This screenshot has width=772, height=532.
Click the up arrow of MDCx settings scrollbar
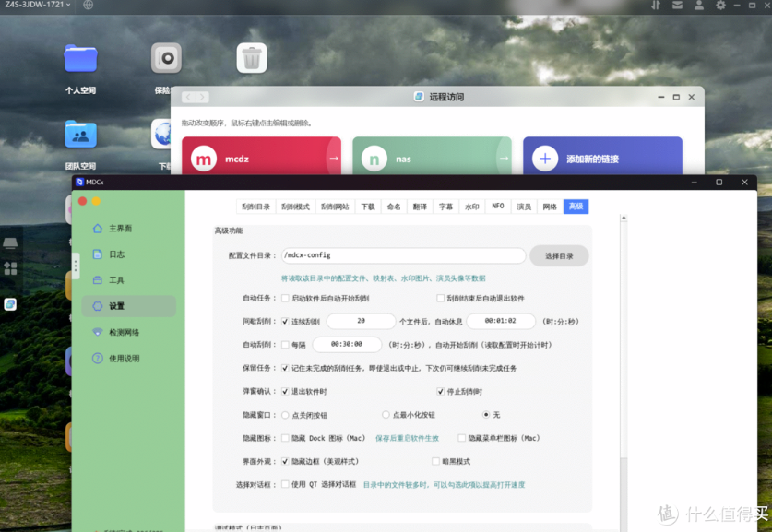click(624, 218)
